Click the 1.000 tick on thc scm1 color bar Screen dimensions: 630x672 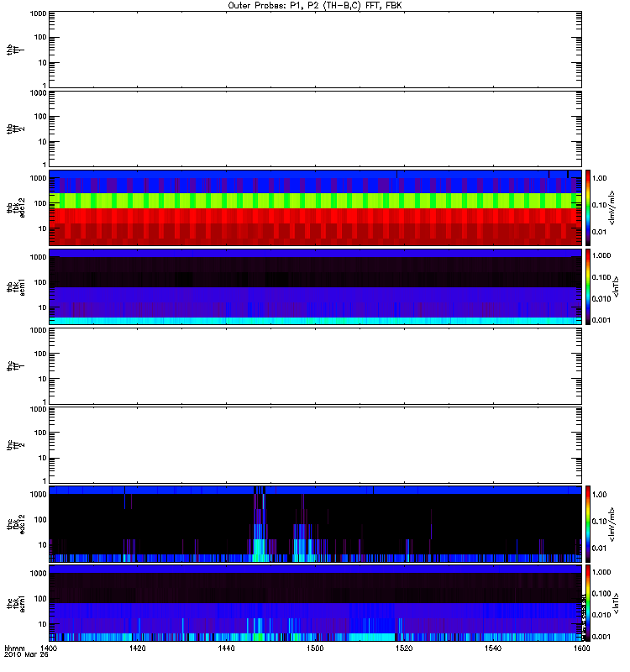coord(601,572)
